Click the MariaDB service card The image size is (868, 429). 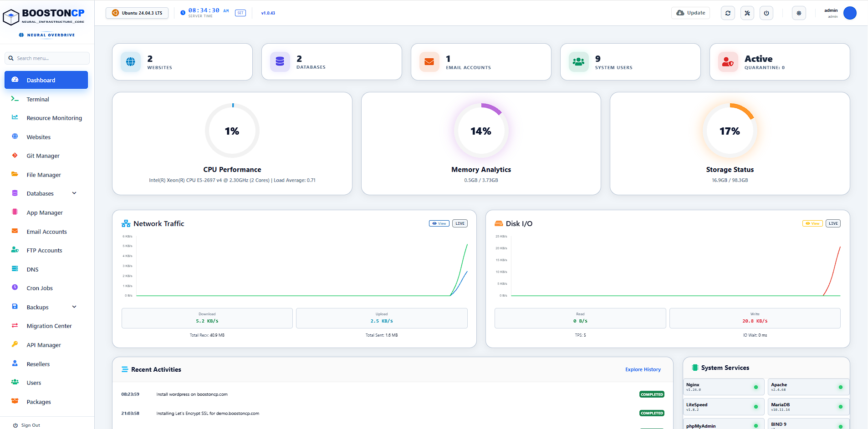coord(809,407)
